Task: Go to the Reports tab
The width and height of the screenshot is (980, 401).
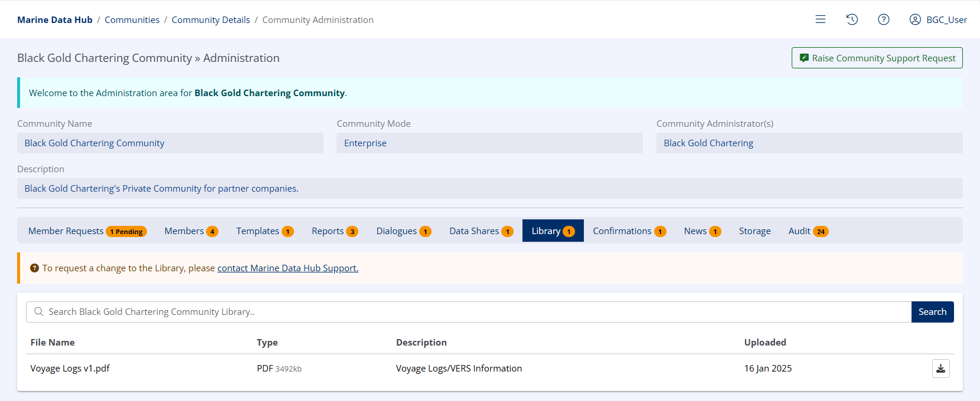Action: [334, 231]
